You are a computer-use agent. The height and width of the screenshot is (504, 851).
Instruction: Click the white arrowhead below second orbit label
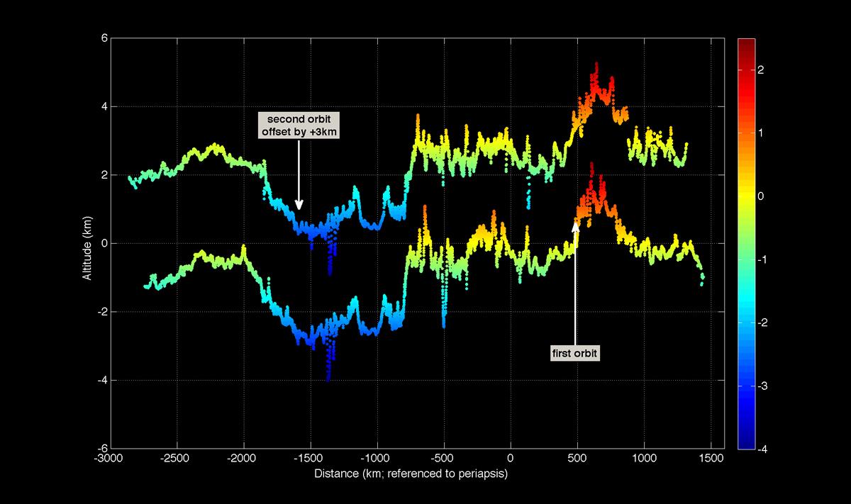[299, 206]
